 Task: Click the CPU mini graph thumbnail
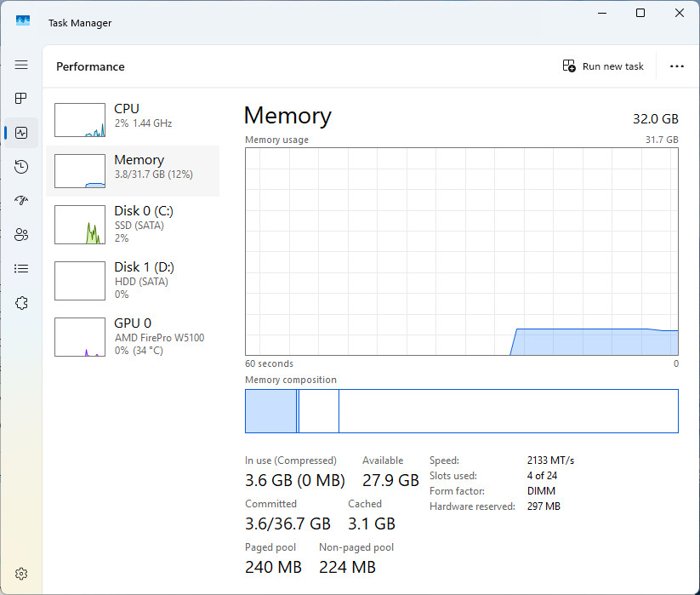coord(80,120)
